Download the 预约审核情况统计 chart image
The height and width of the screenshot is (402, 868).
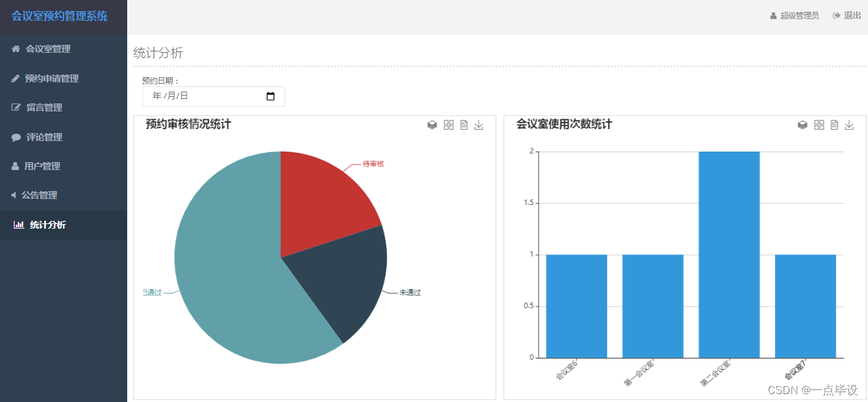click(479, 125)
